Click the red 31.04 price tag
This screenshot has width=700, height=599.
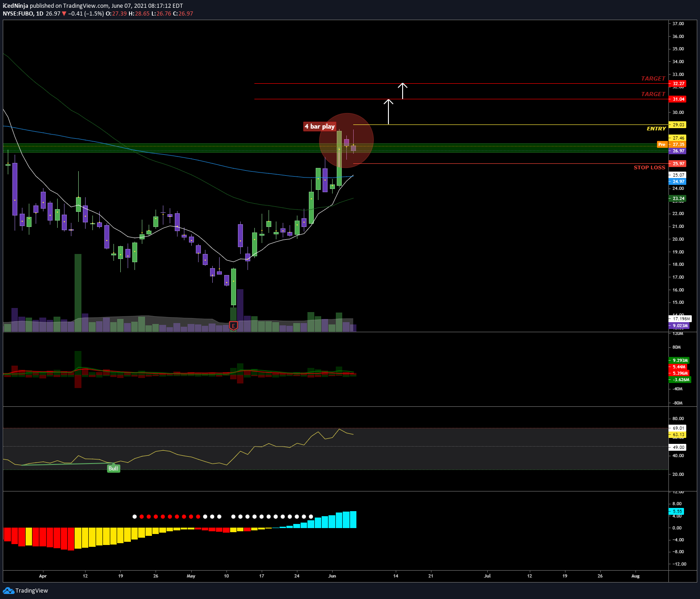[x=678, y=99]
